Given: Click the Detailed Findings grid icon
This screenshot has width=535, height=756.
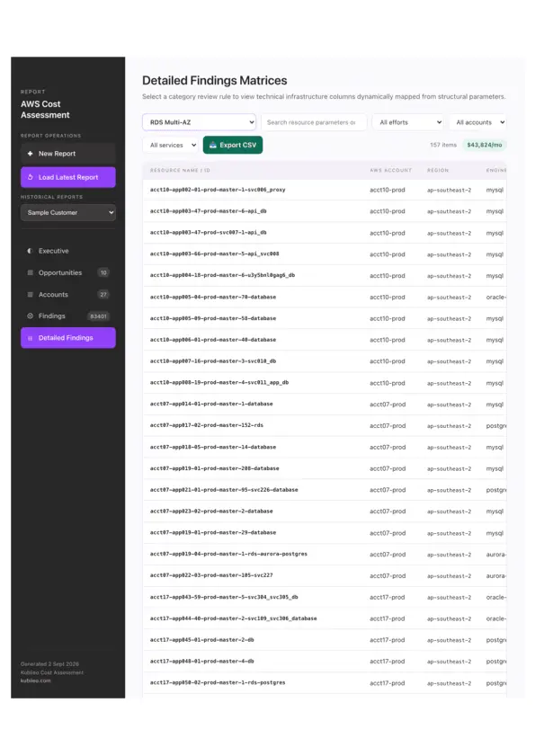Looking at the screenshot, I should [x=30, y=338].
